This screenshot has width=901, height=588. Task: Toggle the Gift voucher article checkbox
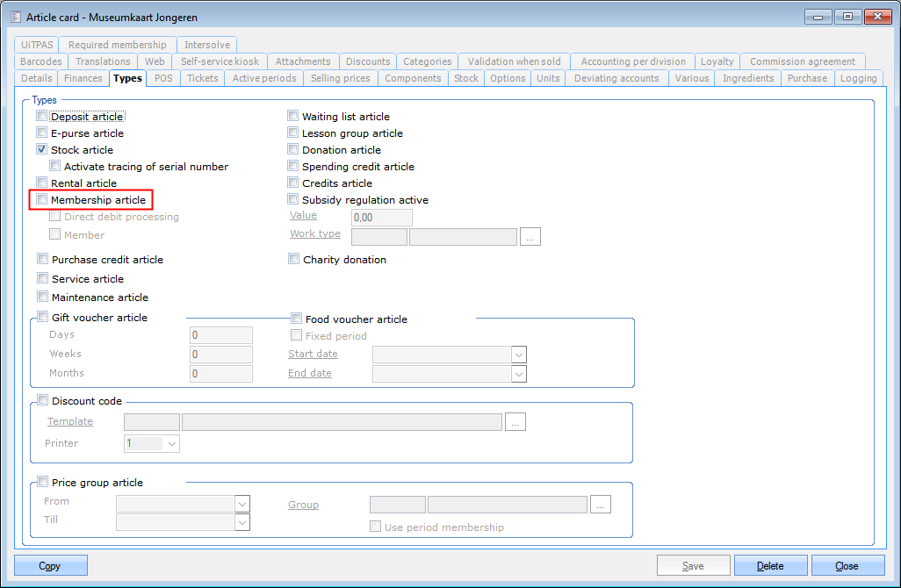43,318
